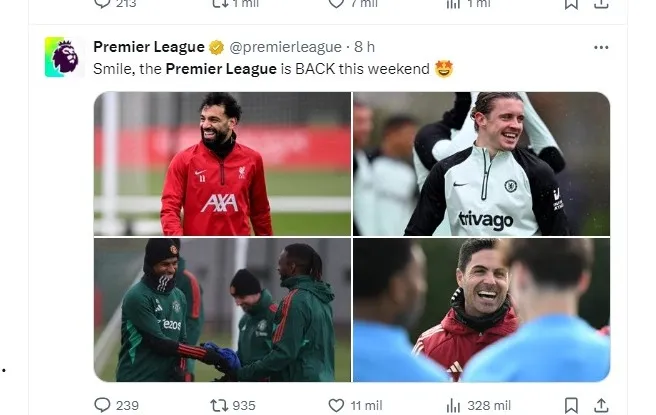This screenshot has width=656, height=415.
Task: Like the previous tweet with 7 mil likes
Action: [336, 3]
